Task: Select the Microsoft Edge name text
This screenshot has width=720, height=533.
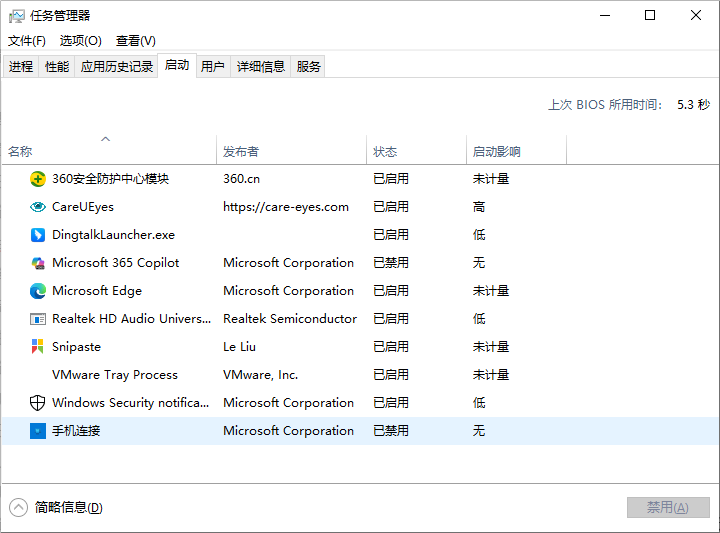Action: pos(97,291)
